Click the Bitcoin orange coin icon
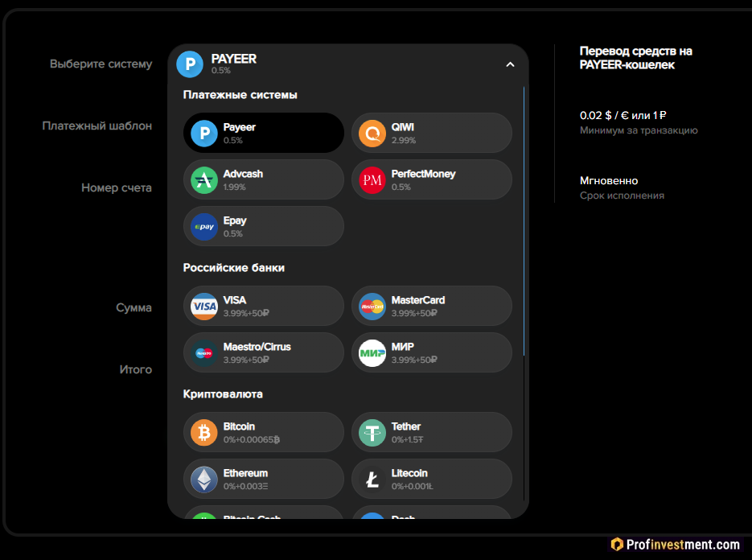 204,433
